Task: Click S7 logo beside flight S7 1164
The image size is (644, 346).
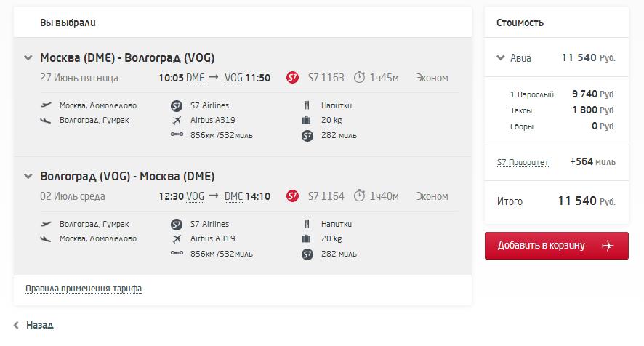Action: pyautogui.click(x=293, y=196)
